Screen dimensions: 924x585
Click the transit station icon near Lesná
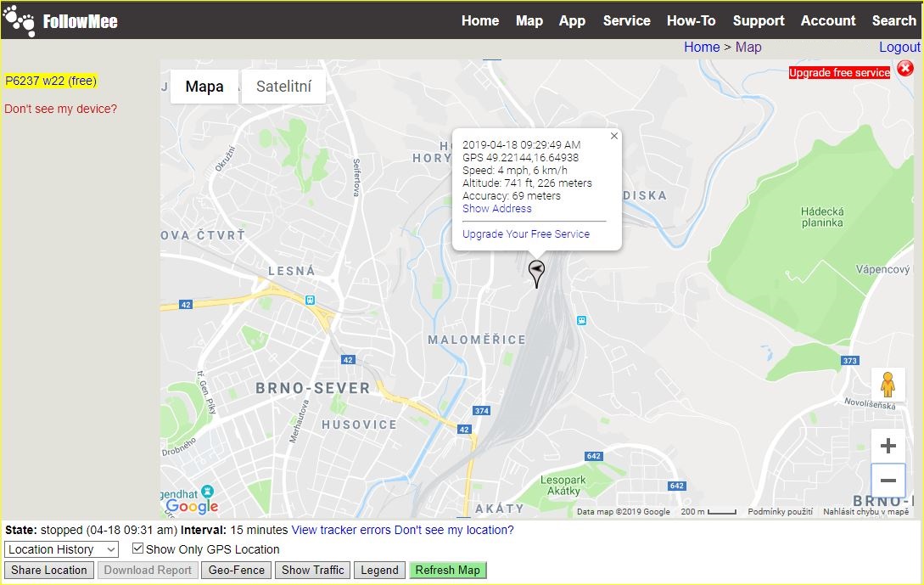310,301
